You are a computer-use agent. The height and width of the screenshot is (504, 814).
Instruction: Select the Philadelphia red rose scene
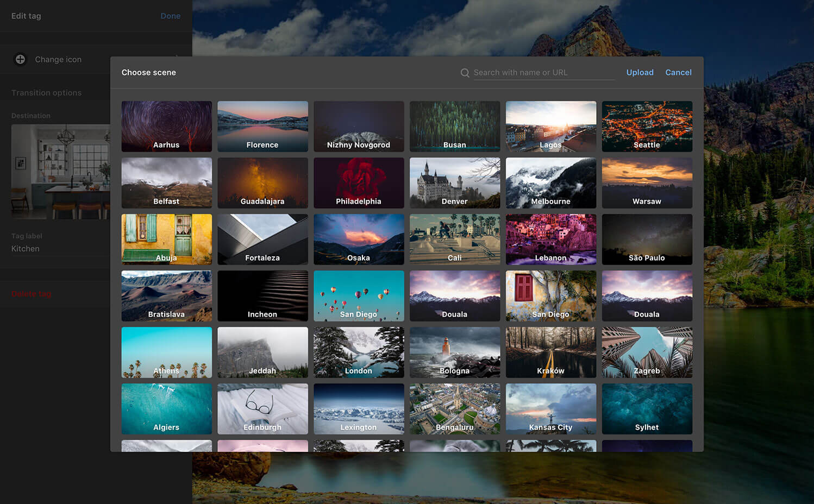coord(359,182)
